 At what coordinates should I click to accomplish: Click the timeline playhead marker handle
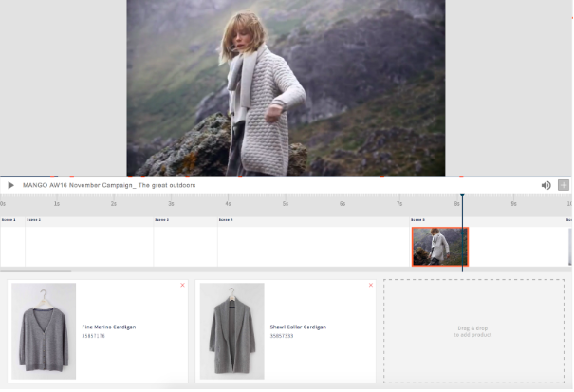tap(462, 196)
